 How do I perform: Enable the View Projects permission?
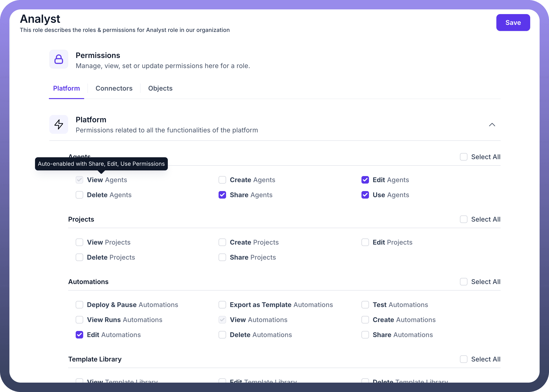pyautogui.click(x=79, y=242)
